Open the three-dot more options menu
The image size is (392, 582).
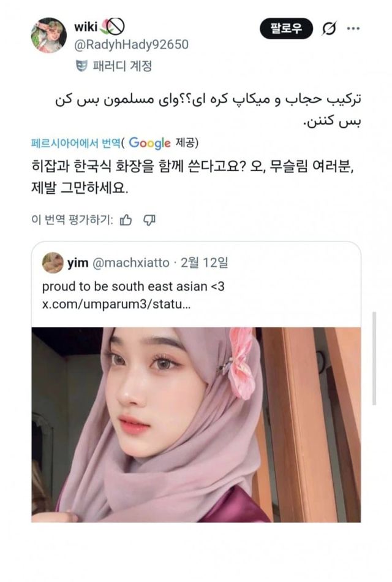tap(353, 29)
